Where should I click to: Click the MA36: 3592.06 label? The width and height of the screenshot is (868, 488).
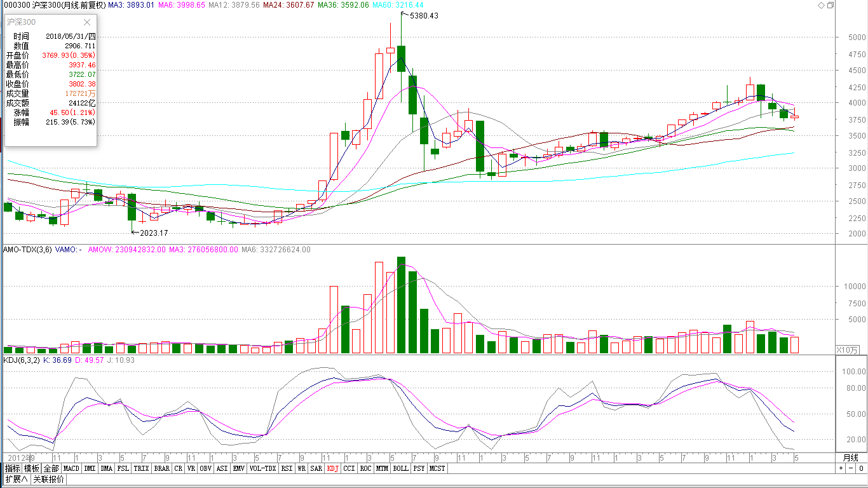(344, 5)
